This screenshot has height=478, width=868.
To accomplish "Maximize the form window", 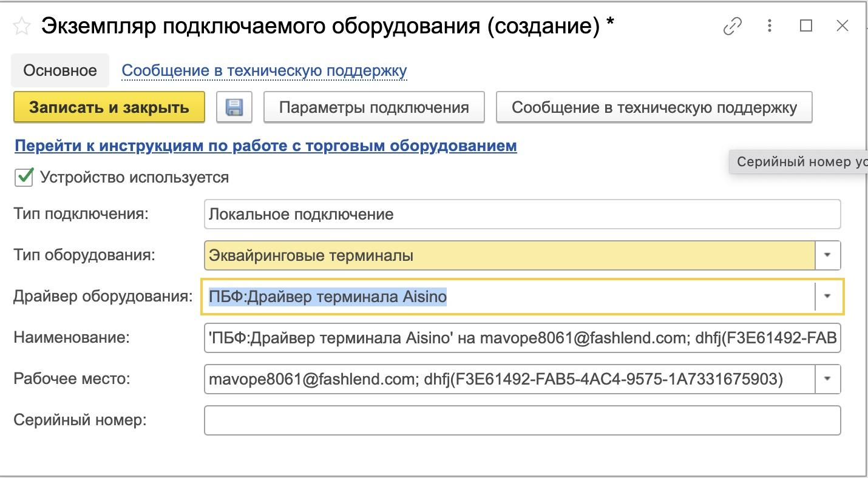I will click(x=806, y=25).
